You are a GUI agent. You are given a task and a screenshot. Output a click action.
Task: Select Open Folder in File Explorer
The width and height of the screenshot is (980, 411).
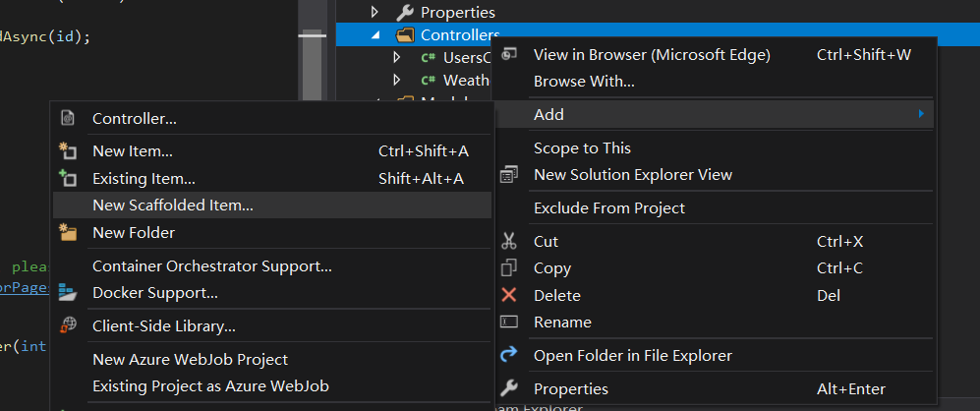715,355
